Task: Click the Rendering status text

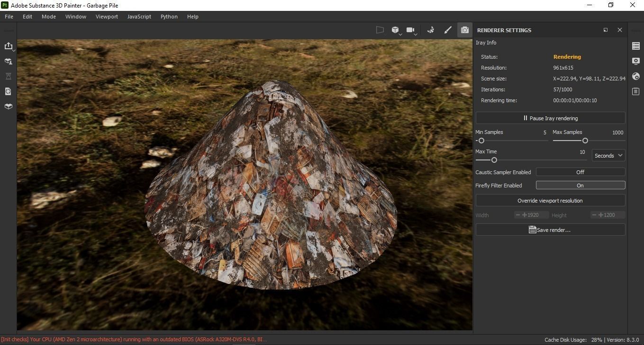Action: (567, 57)
